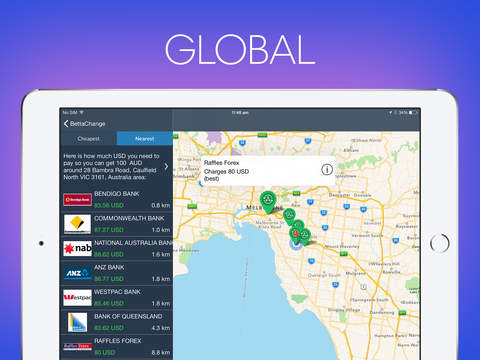Viewport: 480px width, 360px height.
Task: Tap the nab logo icon
Action: 77,248
